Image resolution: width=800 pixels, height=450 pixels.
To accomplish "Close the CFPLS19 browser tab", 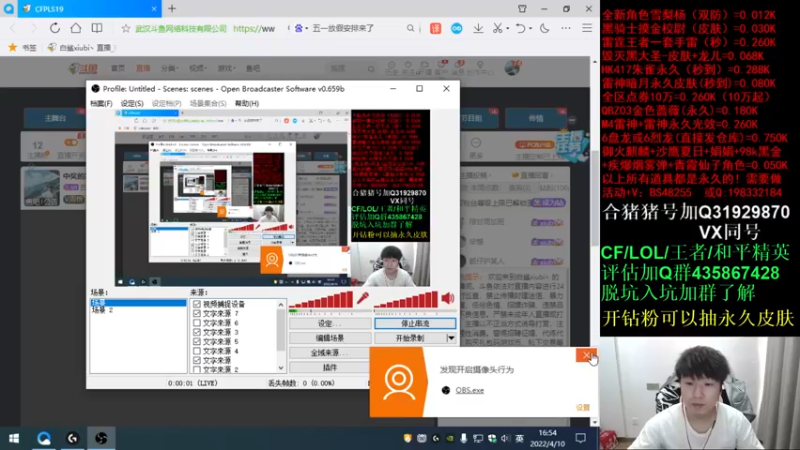I will (x=154, y=9).
